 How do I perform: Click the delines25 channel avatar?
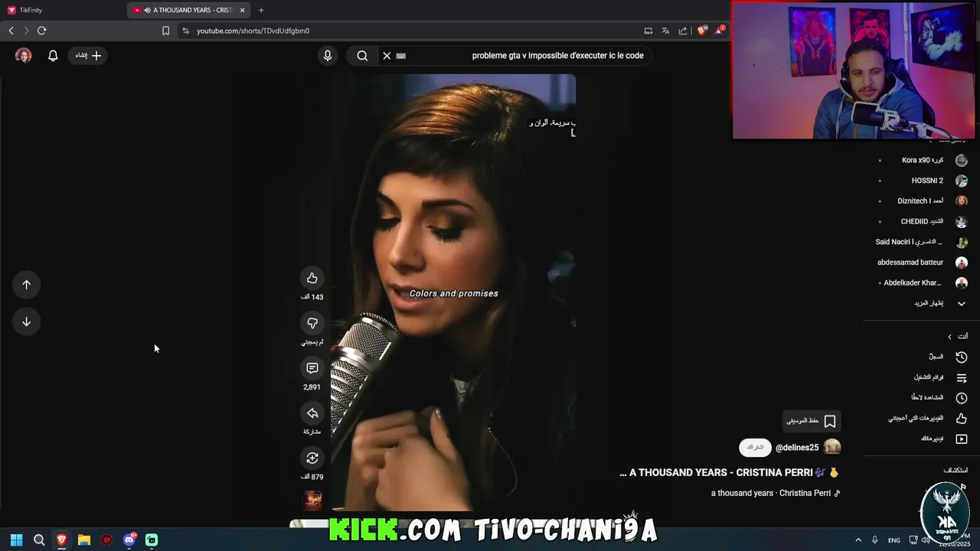[832, 448]
